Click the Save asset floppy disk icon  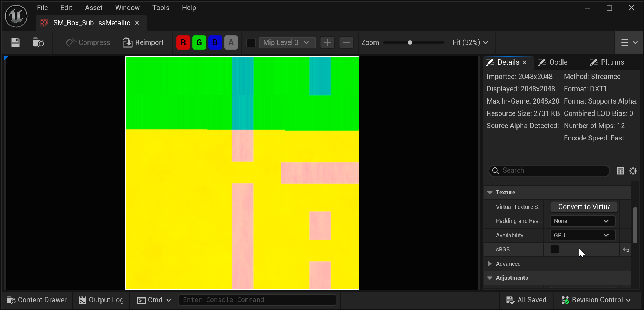pyautogui.click(x=15, y=42)
